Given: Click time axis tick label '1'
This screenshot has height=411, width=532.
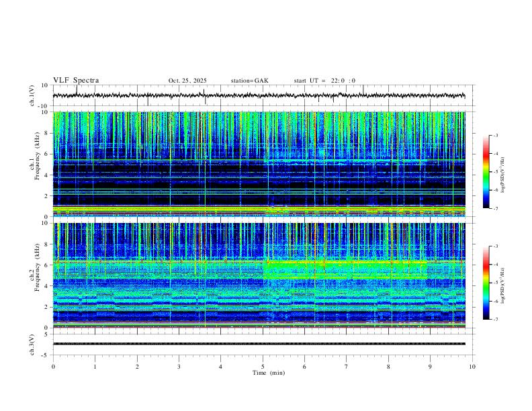Looking at the screenshot, I should (95, 367).
